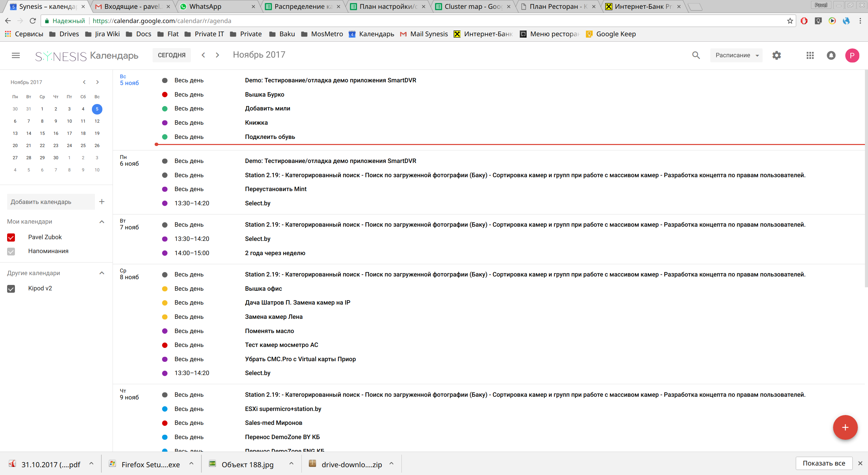Open options for drive-download zip
This screenshot has width=868, height=475.
point(391,463)
